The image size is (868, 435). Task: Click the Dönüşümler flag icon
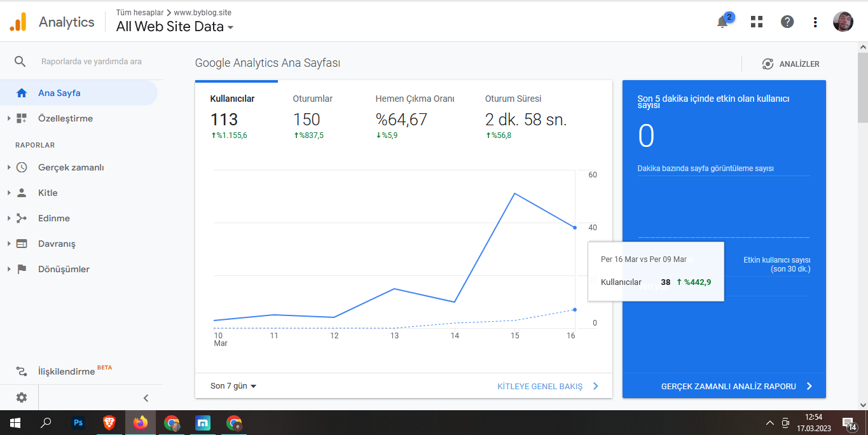pos(22,269)
